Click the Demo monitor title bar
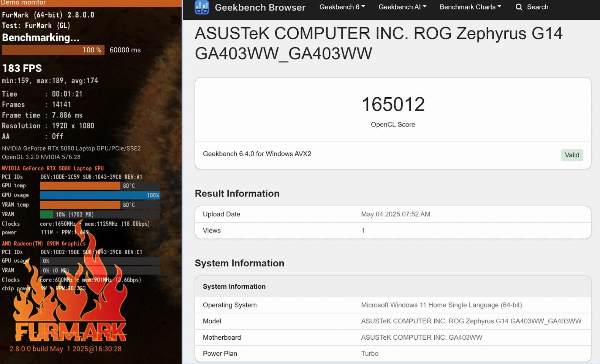600x364 pixels. coord(91,3)
